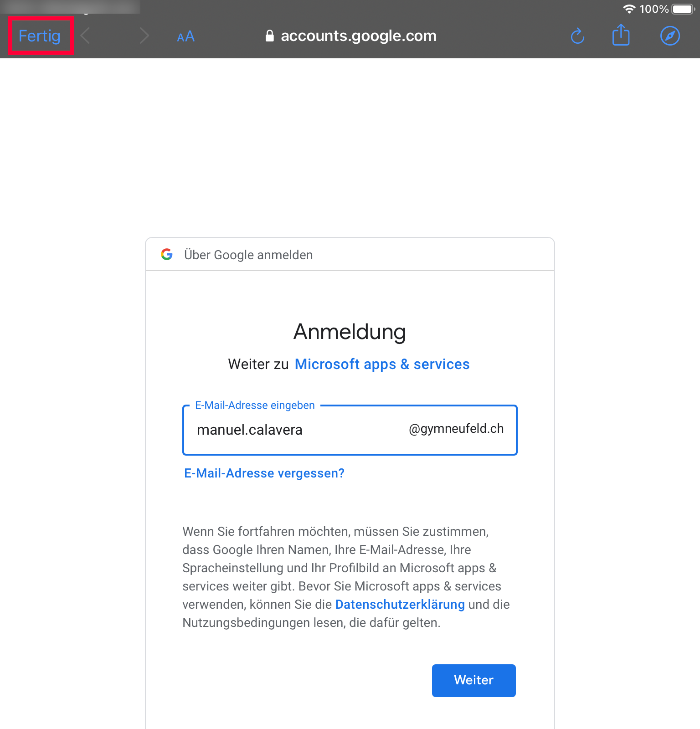This screenshot has height=729, width=700.
Task: Tap the Fertig button
Action: click(40, 36)
